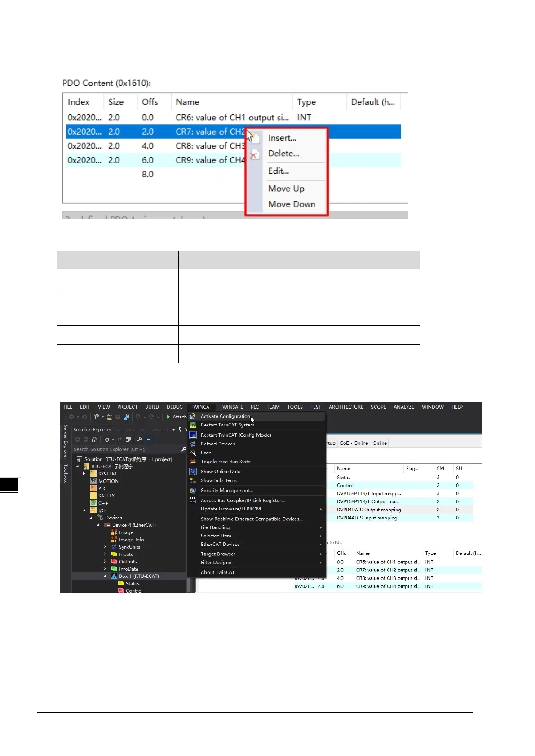Open the Server Explorer side panel
The image size is (535, 756).
[x=66, y=441]
